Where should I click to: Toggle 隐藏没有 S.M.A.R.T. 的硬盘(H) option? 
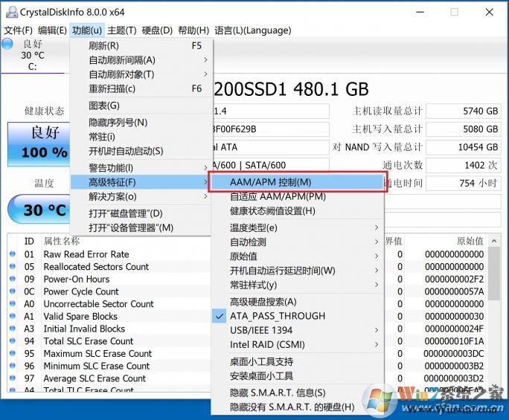coord(298,407)
